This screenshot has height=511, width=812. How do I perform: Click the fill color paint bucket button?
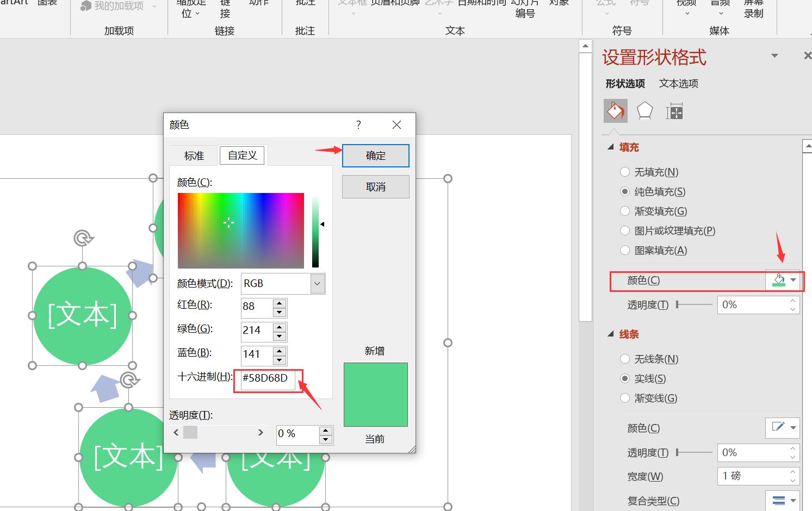(x=779, y=280)
